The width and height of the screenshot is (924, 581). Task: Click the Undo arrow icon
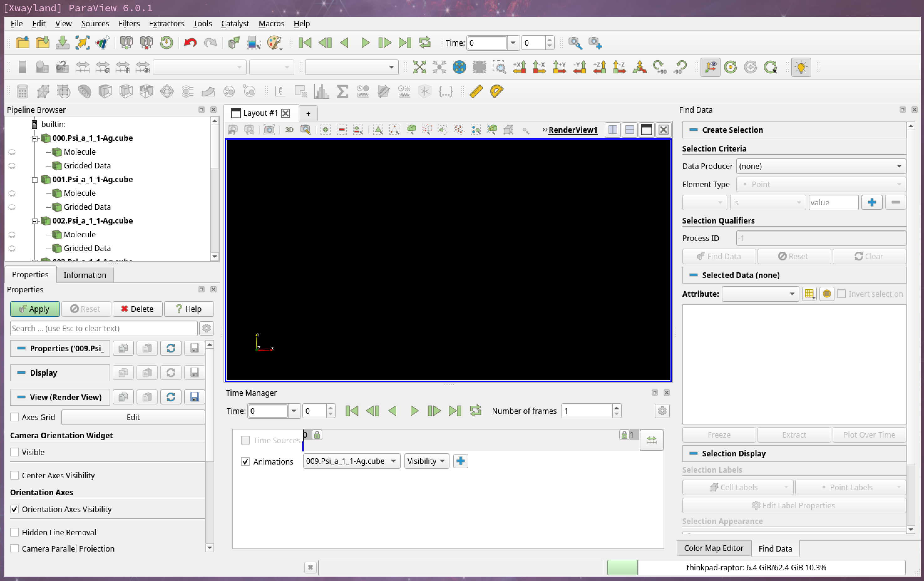tap(190, 43)
